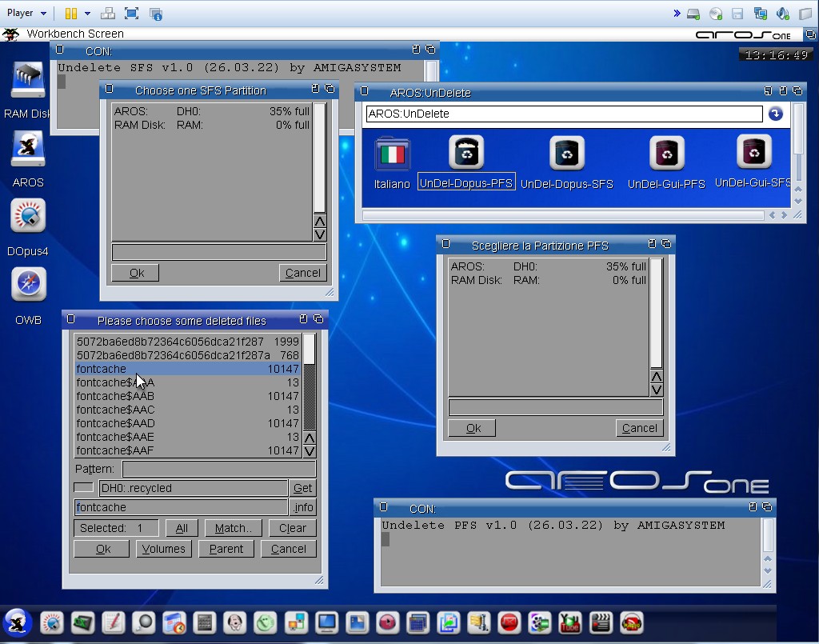The image size is (819, 644).
Task: Click the magnifier search icon in dock
Action: 143,622
